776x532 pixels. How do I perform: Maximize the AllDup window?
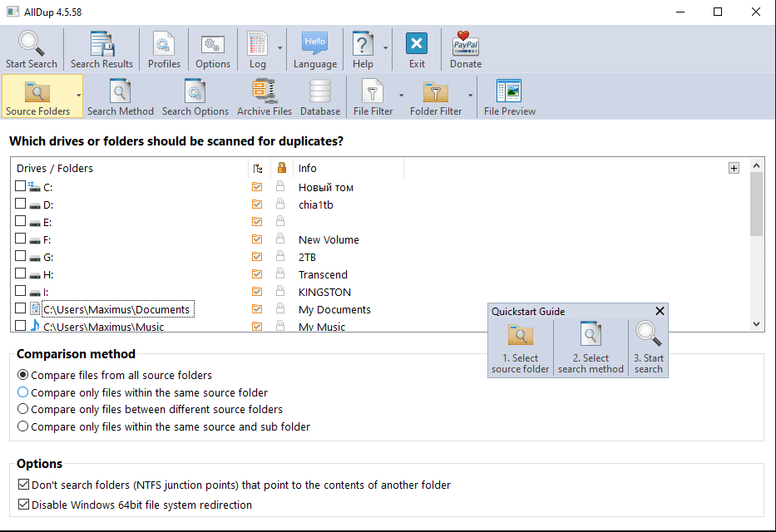pos(718,12)
